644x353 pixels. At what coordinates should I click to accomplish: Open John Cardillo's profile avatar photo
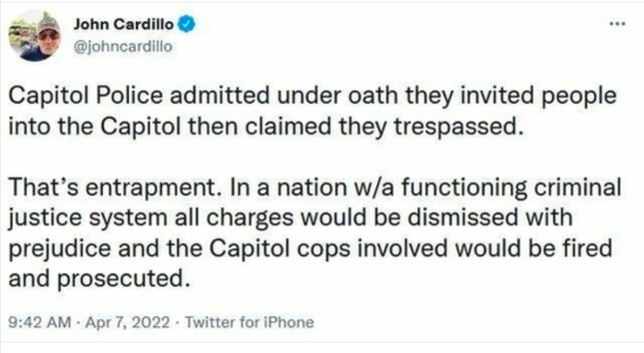point(35,36)
